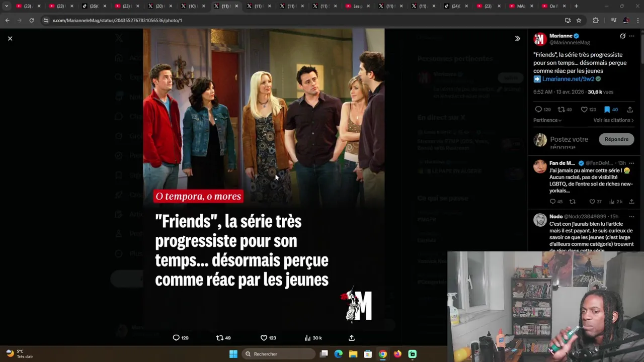Collapse the side panel with double-chevron icon

coord(517,38)
